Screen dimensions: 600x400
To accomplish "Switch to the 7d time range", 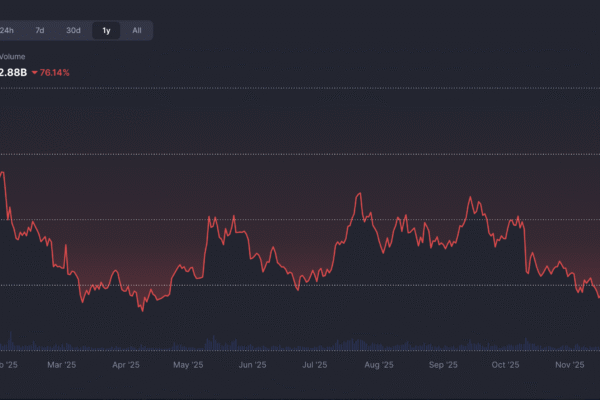I will click(40, 30).
